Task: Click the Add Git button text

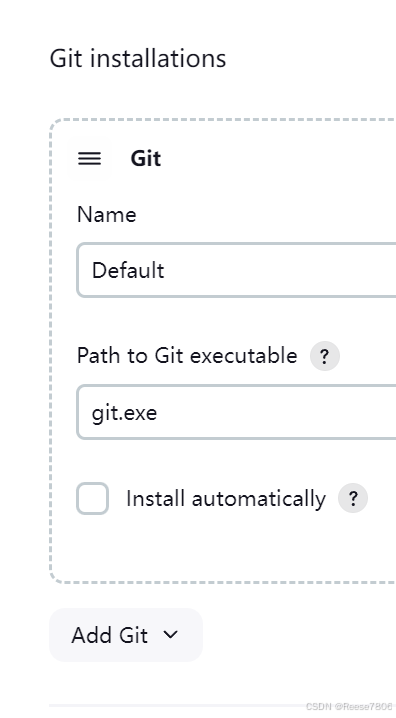Action: (x=109, y=635)
